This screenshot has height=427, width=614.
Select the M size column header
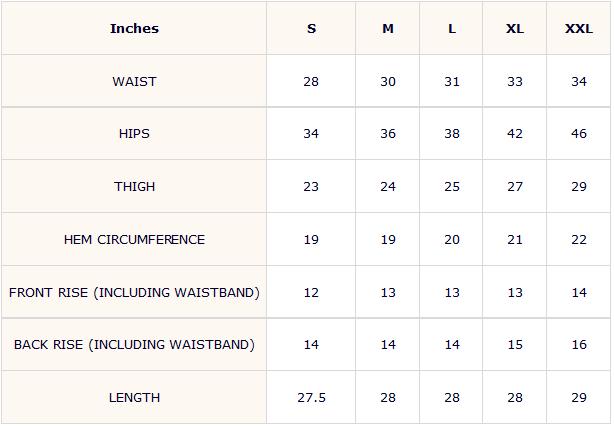click(x=388, y=29)
